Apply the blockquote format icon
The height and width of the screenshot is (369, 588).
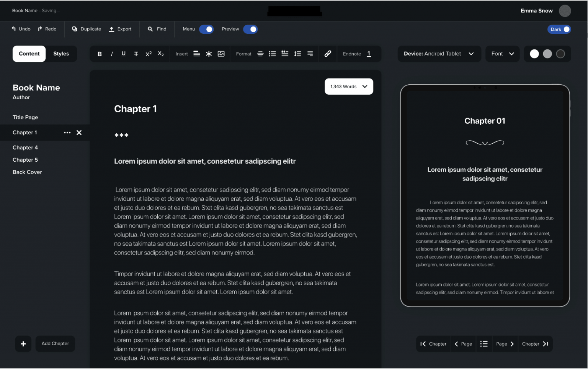click(x=285, y=54)
